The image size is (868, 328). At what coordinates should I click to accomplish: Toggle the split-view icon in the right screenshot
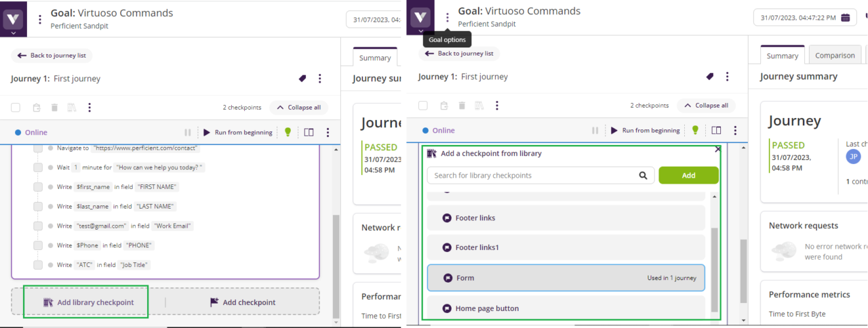pyautogui.click(x=715, y=130)
